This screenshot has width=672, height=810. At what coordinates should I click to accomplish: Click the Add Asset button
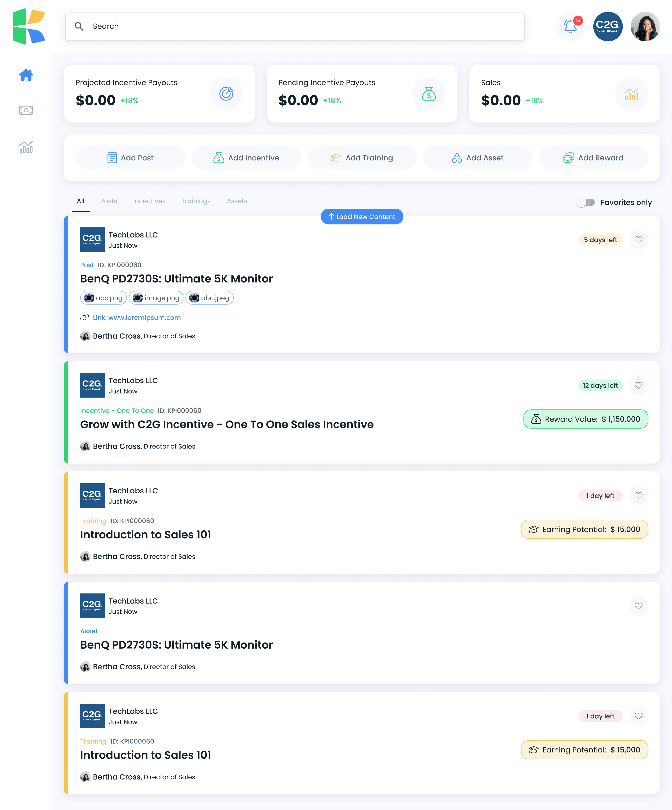[477, 158]
